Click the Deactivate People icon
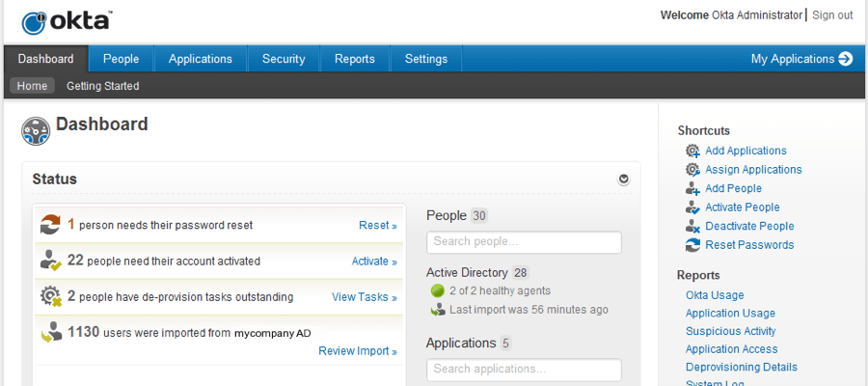Viewport: 868px width, 386px height. pyautogui.click(x=692, y=226)
